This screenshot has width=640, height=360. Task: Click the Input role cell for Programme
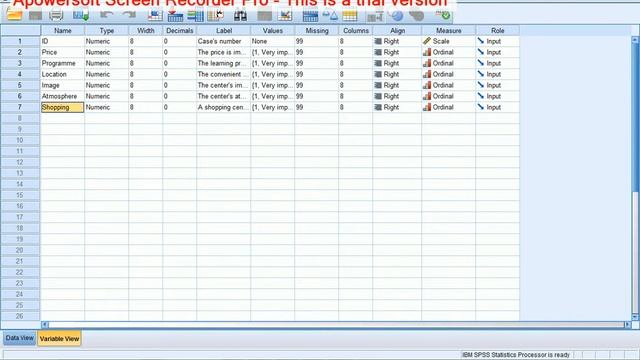(498, 63)
